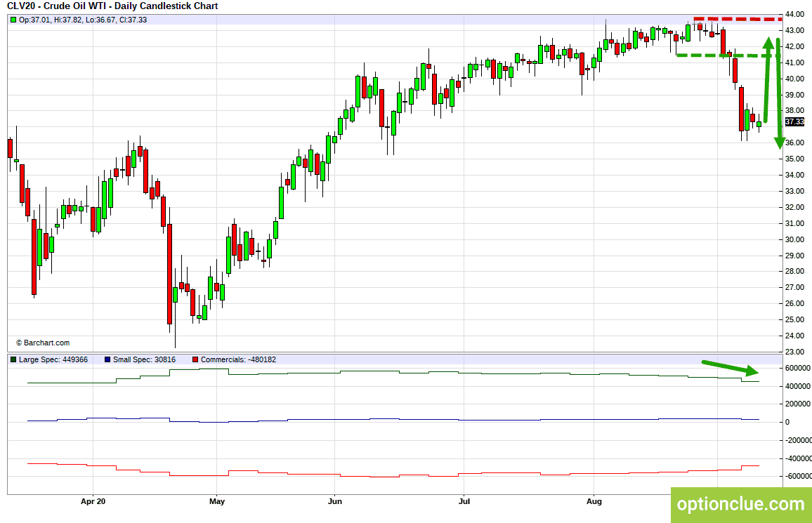Click the -400000 position axis label
Viewport: 812px width, 523px height.
[x=799, y=458]
